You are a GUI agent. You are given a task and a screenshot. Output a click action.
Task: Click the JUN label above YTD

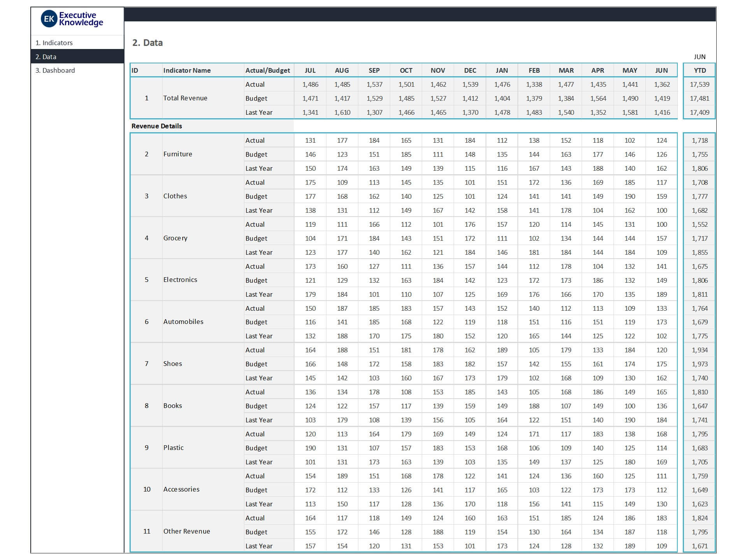pyautogui.click(x=700, y=57)
